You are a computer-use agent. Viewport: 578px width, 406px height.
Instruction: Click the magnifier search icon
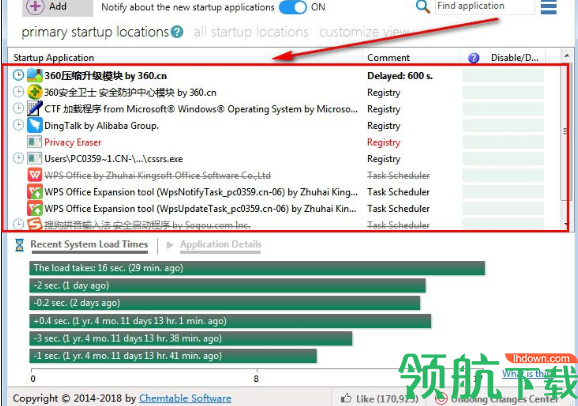423,7
